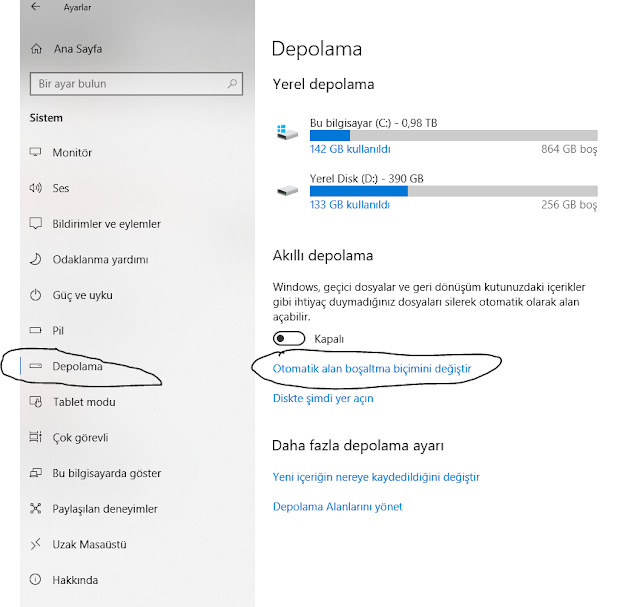Click the D: drive usage bar
The image size is (640, 607).
(x=453, y=191)
